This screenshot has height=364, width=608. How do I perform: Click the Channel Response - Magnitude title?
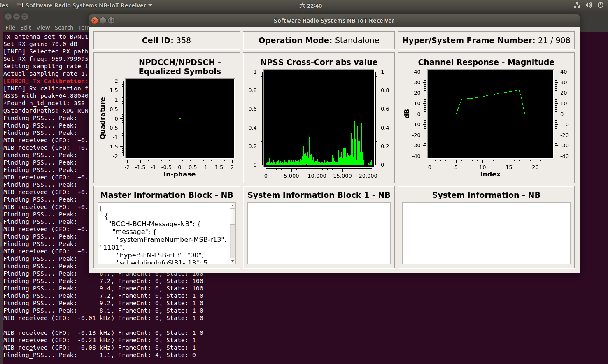[x=486, y=62]
